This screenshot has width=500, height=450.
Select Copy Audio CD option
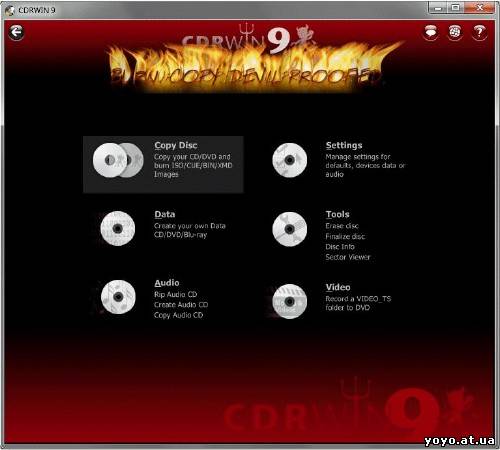click(x=178, y=315)
